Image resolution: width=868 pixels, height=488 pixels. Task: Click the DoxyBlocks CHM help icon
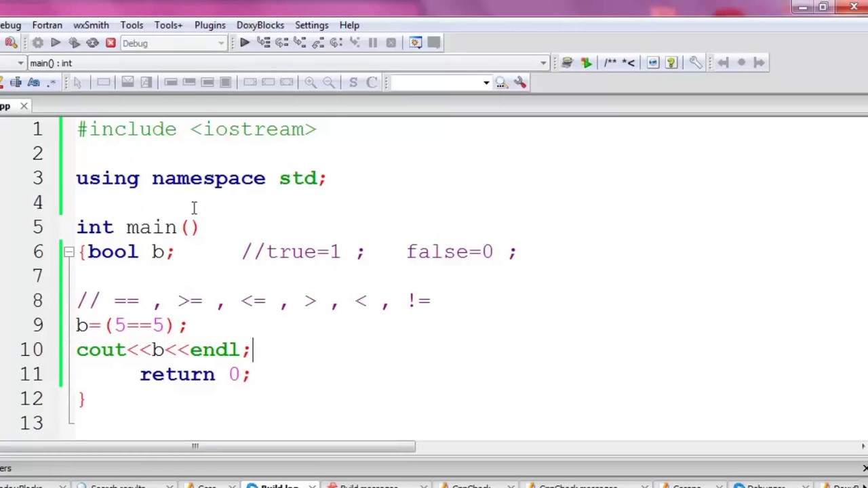click(x=671, y=62)
